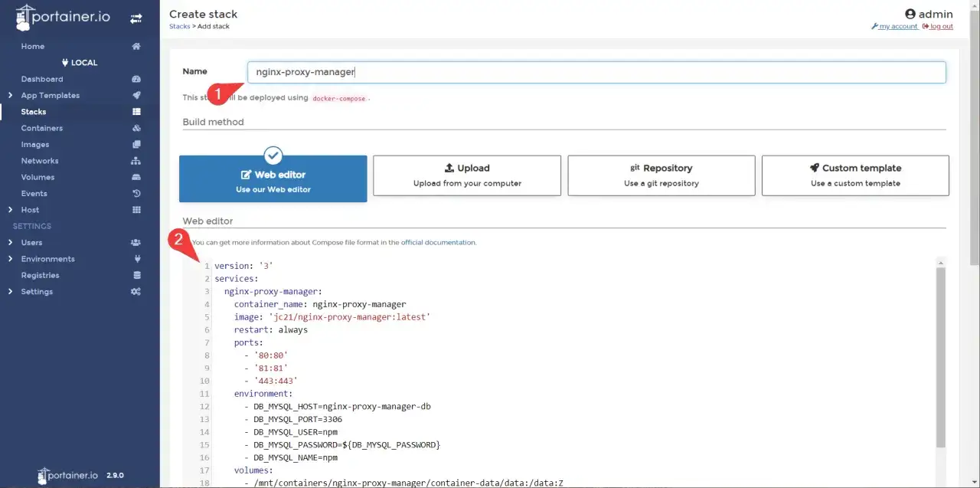Image resolution: width=980 pixels, height=488 pixels.
Task: Click the "environment:" line in editor
Action: [x=263, y=394]
